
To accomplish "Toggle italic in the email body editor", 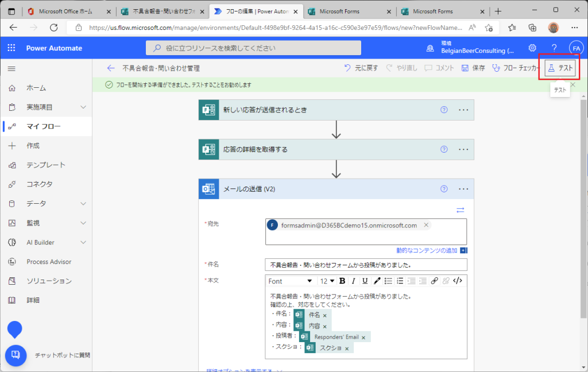I will [x=353, y=281].
